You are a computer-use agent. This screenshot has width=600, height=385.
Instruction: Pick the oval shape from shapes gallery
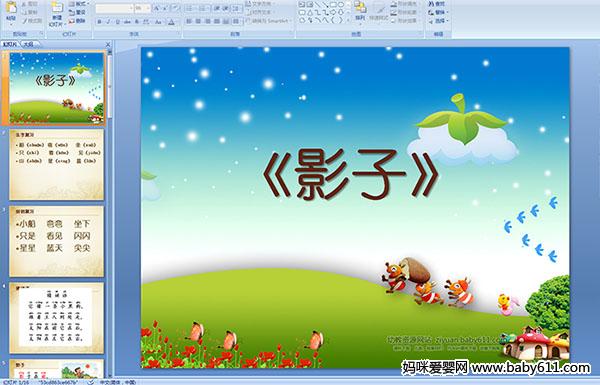coord(341,5)
